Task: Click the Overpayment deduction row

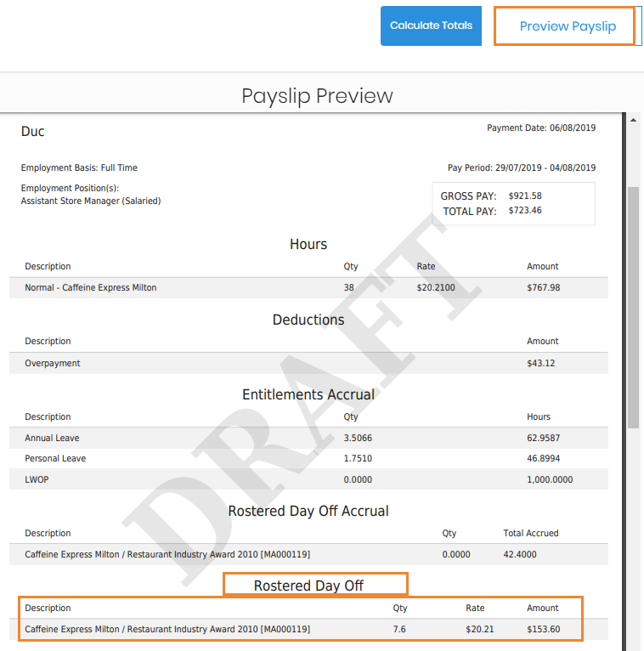Action: pos(53,363)
